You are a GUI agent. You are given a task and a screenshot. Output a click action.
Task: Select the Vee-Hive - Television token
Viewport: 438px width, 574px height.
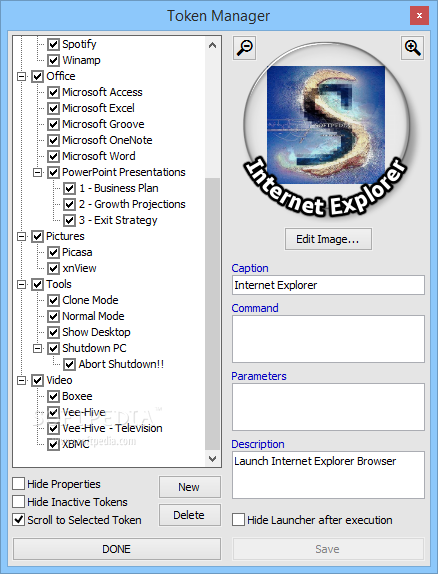[112, 428]
